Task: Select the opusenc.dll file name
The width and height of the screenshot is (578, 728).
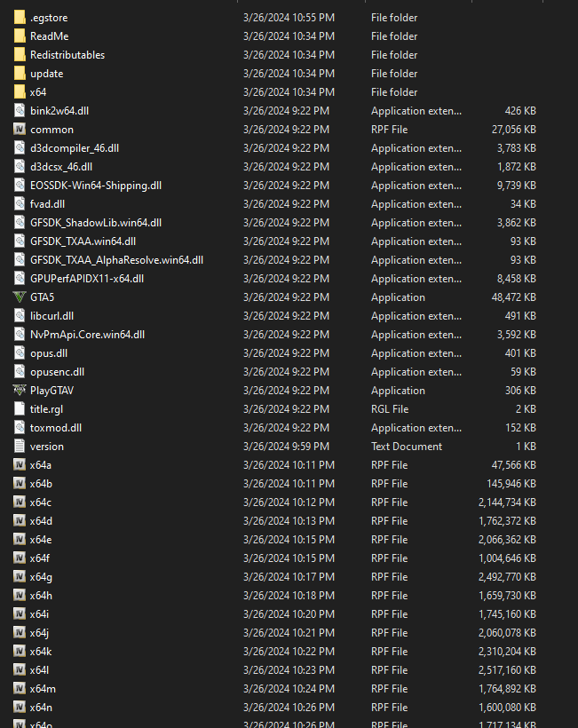Action: point(57,372)
